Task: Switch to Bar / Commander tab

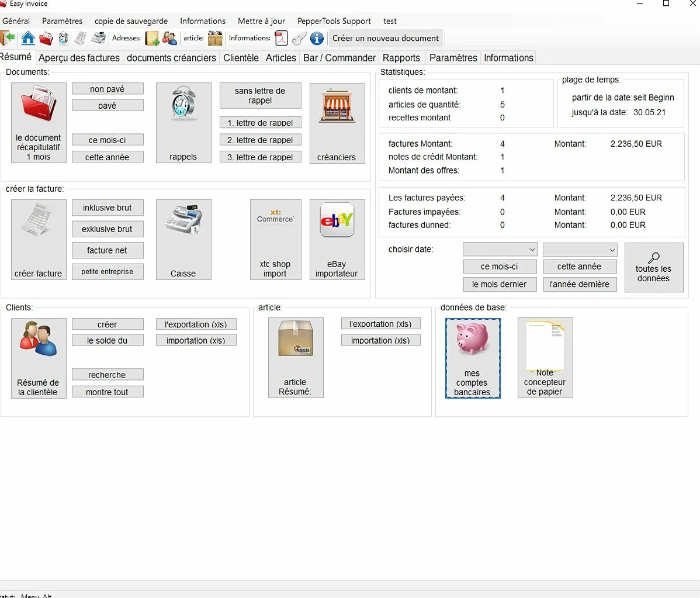Action: [x=339, y=58]
